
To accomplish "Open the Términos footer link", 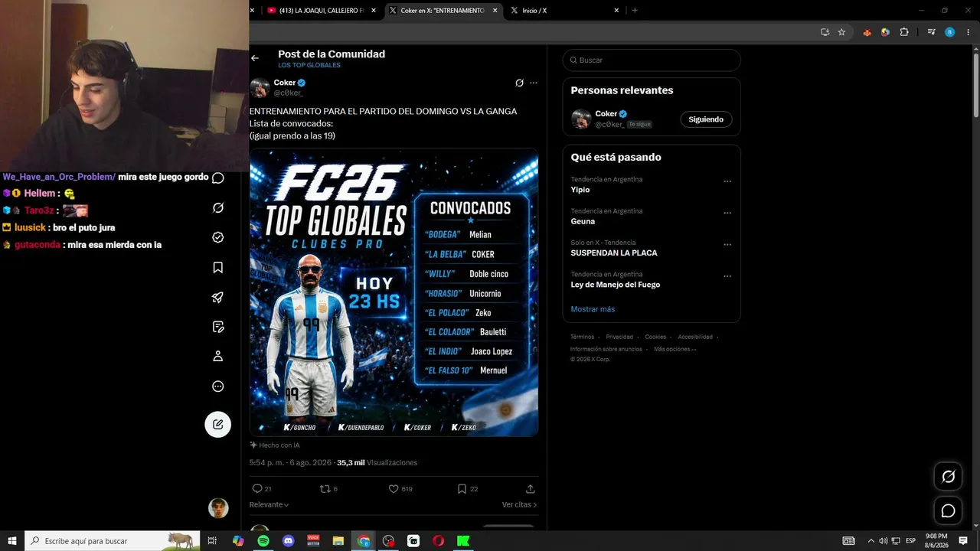I will click(x=582, y=337).
